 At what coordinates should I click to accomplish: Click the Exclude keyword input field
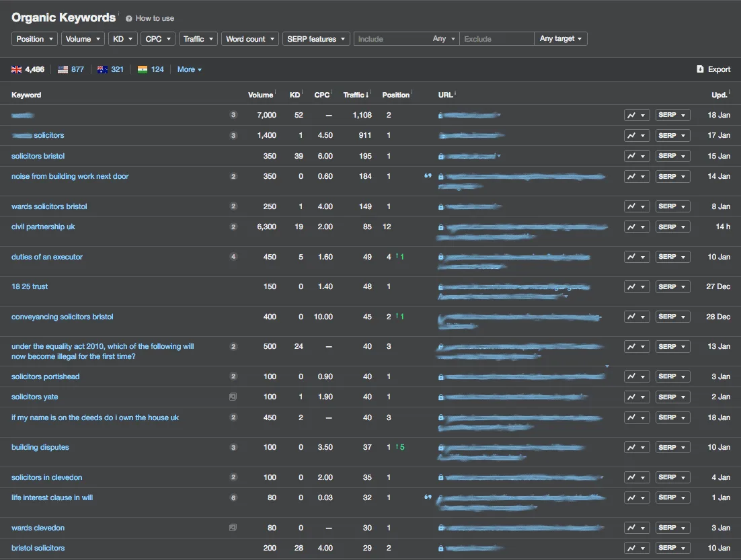pos(497,39)
